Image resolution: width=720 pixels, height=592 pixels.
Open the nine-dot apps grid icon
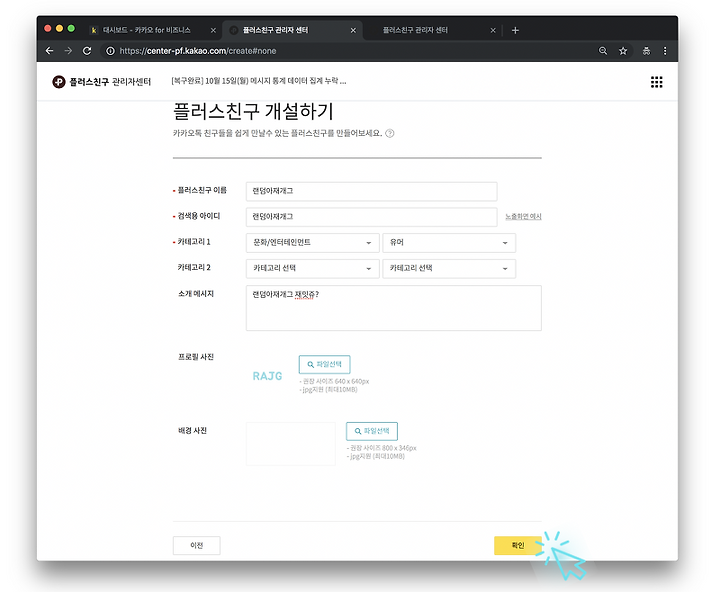coord(656,82)
